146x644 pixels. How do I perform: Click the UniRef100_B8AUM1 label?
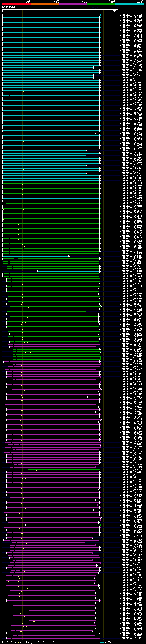coord(131,268)
